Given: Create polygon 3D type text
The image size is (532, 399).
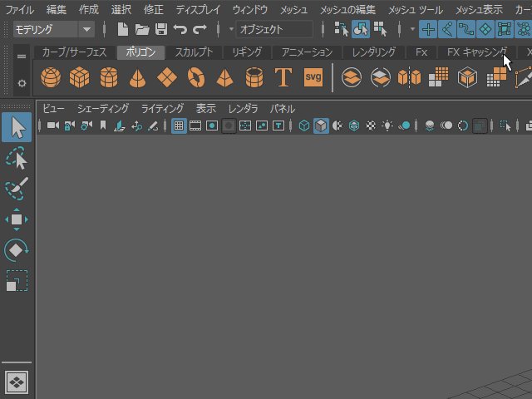Looking at the screenshot, I should (283, 77).
